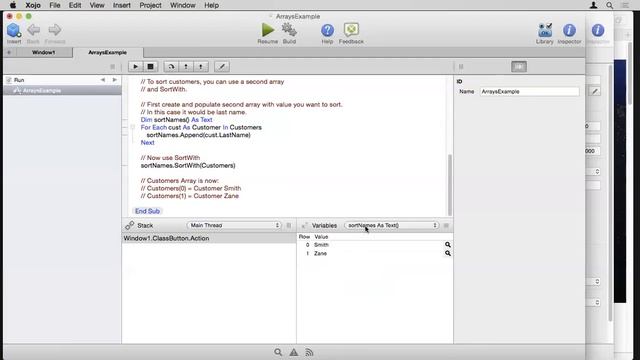Go Back using the toolbar arrow
This screenshot has width=640, height=360.
click(x=33, y=30)
